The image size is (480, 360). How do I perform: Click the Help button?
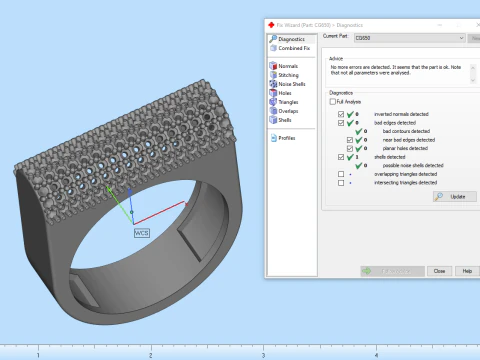467,271
